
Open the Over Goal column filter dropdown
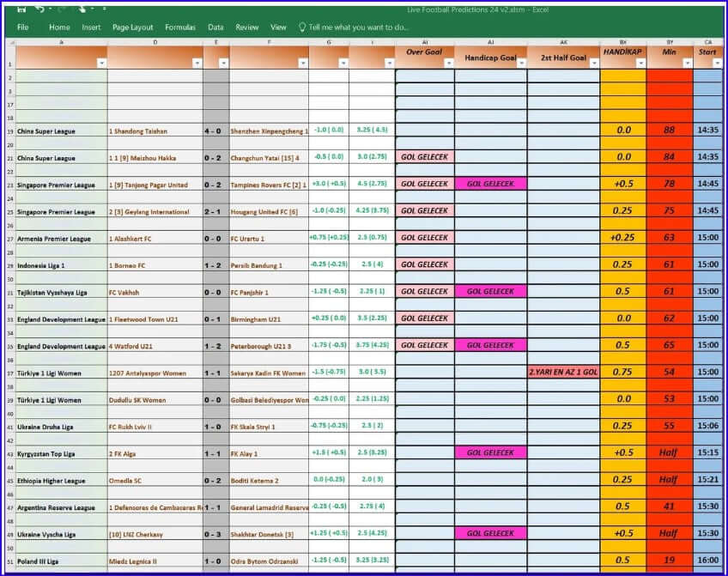(x=451, y=63)
